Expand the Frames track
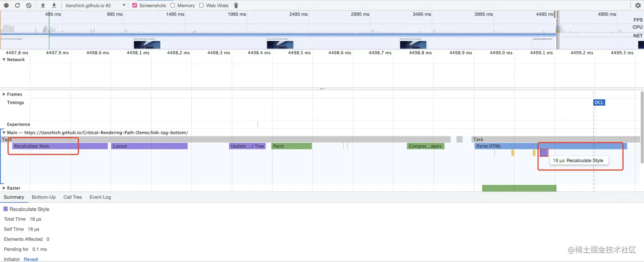 coord(4,94)
